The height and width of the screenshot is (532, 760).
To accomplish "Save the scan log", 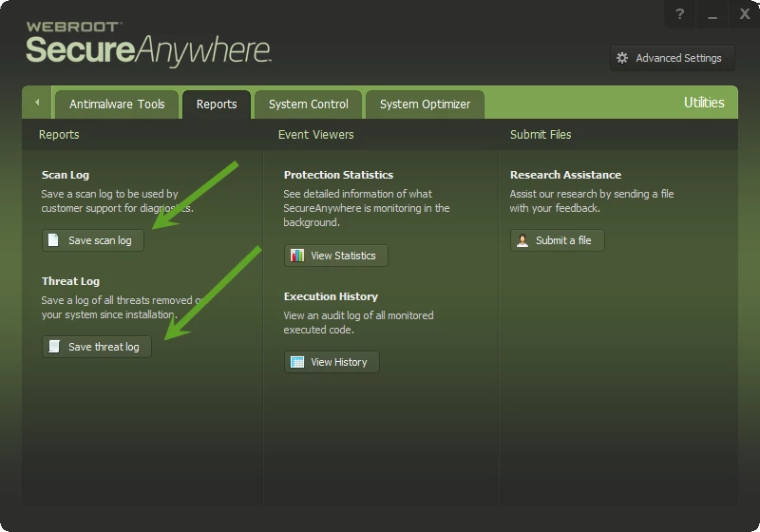I will point(93,240).
